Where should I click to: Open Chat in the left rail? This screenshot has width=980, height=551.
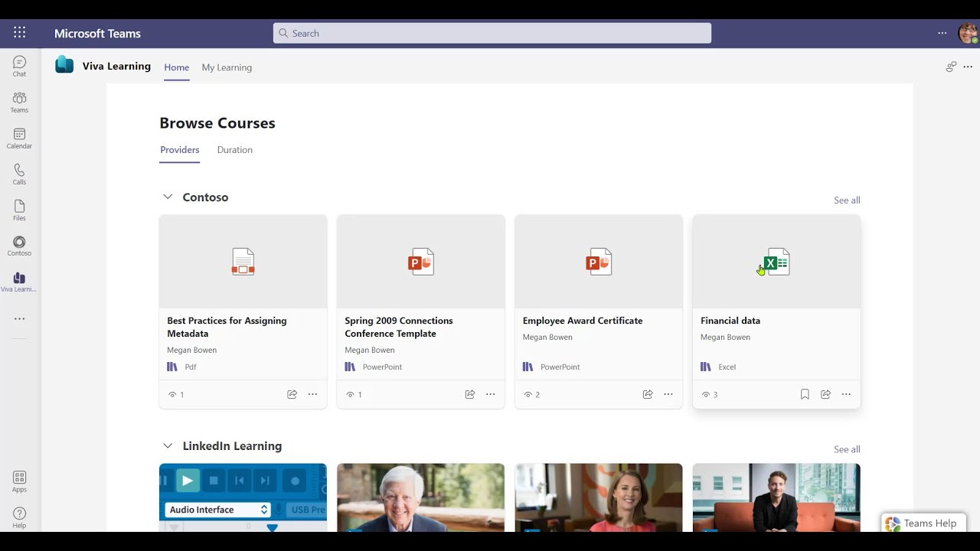coord(19,66)
